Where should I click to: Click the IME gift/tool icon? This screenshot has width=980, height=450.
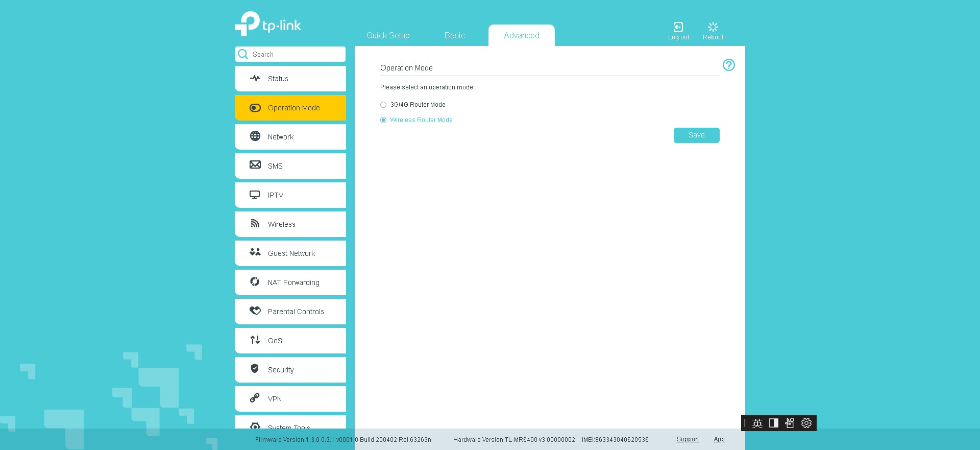(x=790, y=423)
